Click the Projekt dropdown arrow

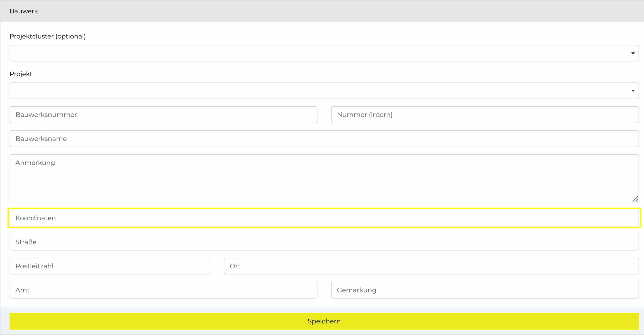(633, 91)
